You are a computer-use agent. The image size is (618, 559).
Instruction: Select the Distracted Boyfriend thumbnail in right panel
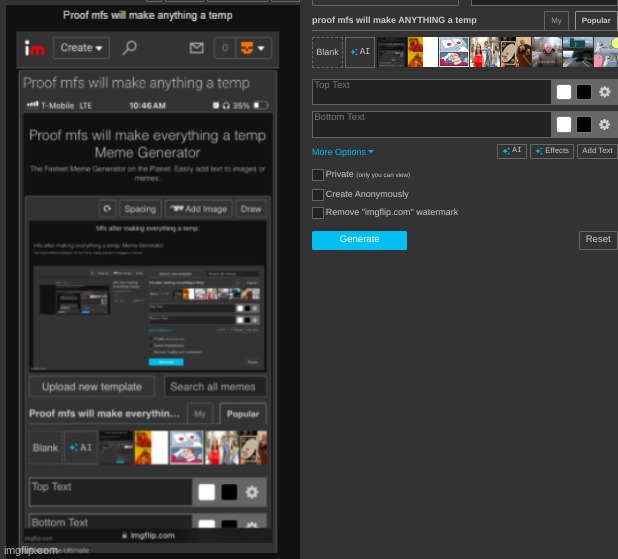(485, 52)
